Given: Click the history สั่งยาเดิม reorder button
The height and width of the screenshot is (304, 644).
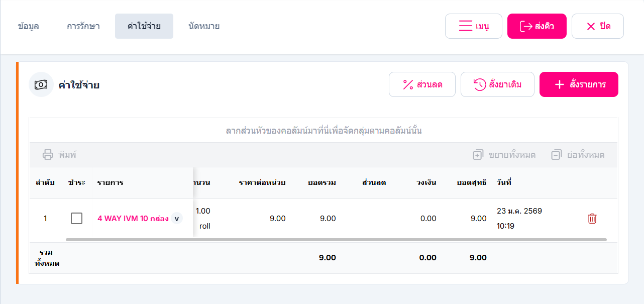Looking at the screenshot, I should [497, 84].
